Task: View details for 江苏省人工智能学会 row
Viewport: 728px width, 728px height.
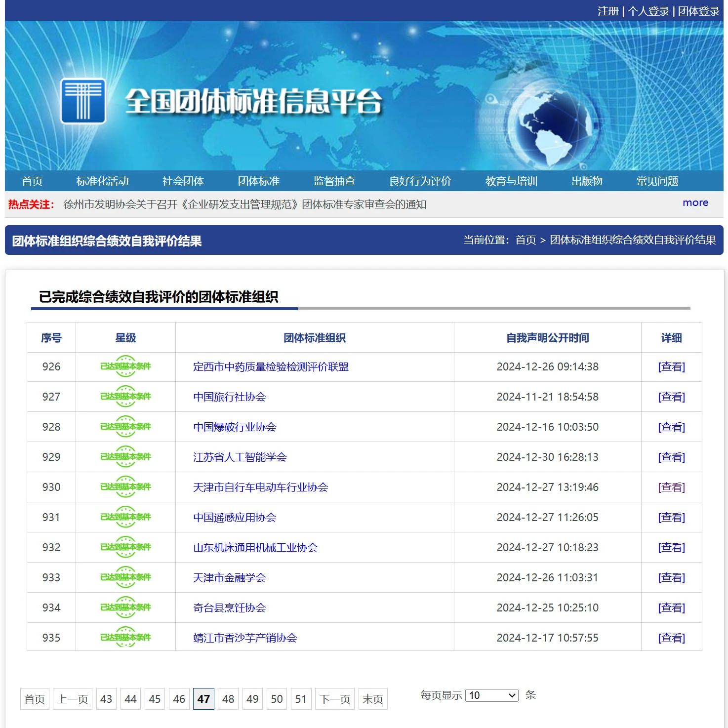Action: tap(671, 457)
